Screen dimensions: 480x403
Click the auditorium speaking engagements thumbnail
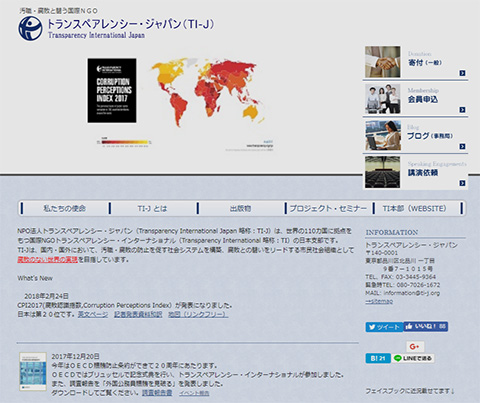pyautogui.click(x=382, y=172)
